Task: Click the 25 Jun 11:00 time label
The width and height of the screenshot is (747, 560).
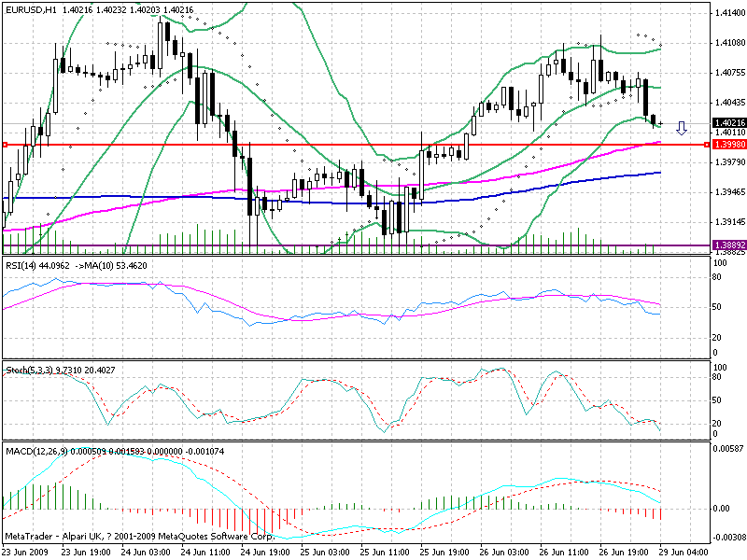Action: click(385, 553)
